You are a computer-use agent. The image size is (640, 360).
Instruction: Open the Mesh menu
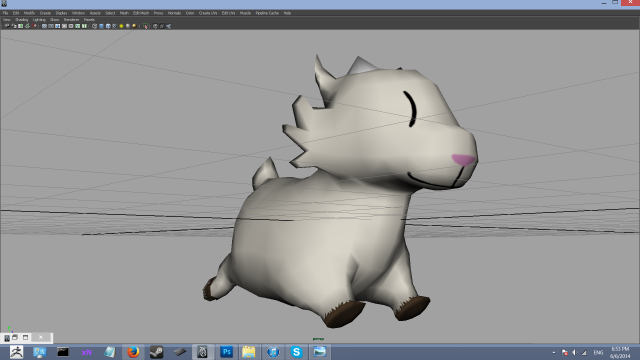coord(124,13)
